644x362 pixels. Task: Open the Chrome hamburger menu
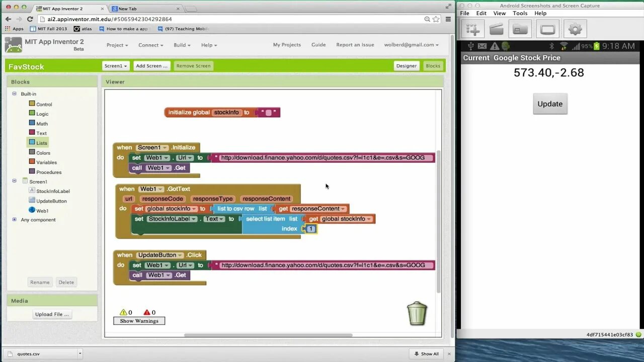pyautogui.click(x=448, y=19)
